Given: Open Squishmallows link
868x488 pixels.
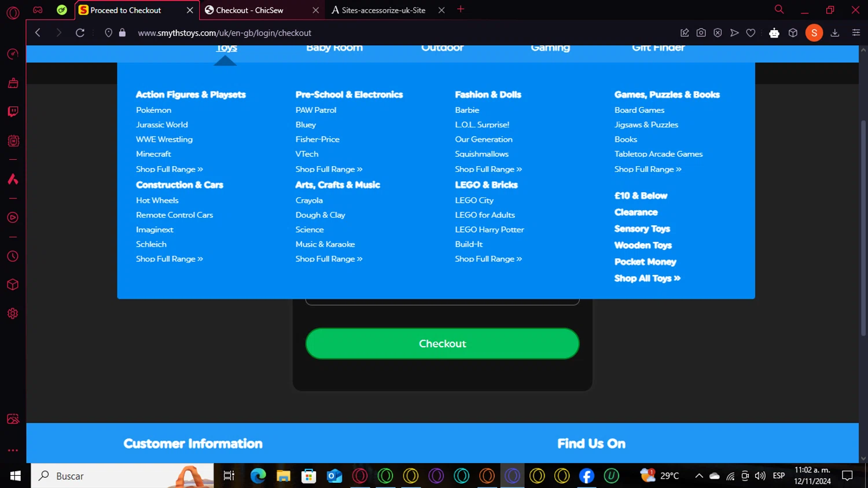Looking at the screenshot, I should click(481, 154).
